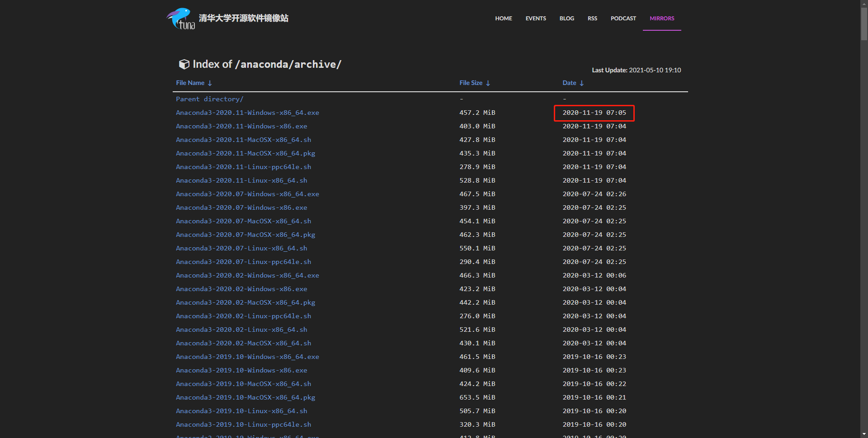Click the 457.2 MiB size cell
Image resolution: width=868 pixels, height=438 pixels.
[x=477, y=113]
